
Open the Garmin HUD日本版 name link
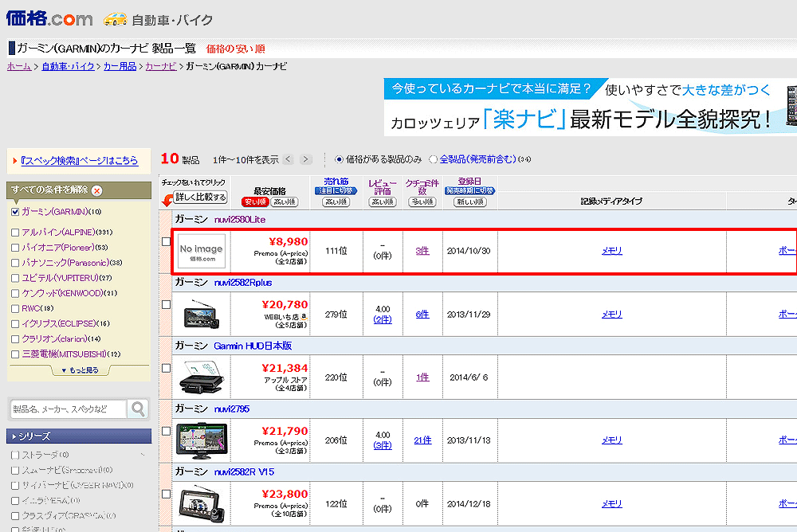[253, 346]
